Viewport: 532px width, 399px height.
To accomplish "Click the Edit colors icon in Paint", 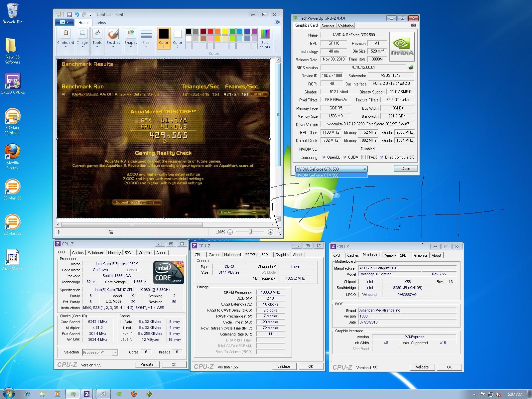I will pyautogui.click(x=265, y=39).
